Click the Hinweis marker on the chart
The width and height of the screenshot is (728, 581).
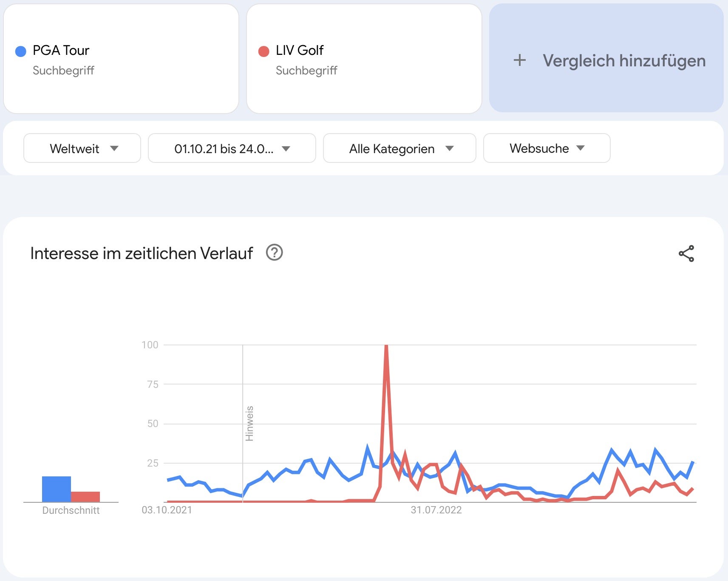(249, 423)
